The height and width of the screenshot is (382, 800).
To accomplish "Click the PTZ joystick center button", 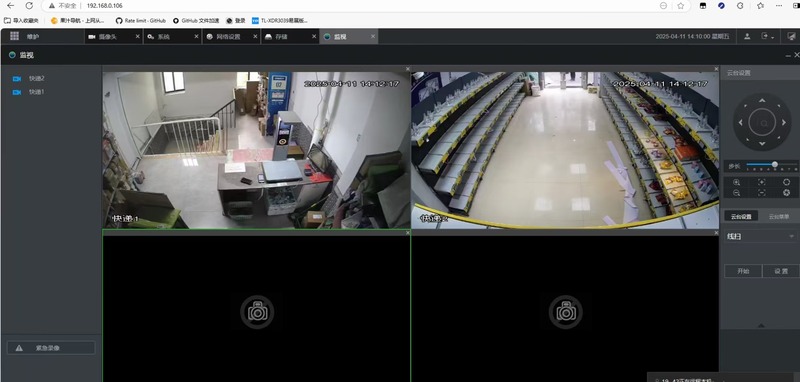I will pyautogui.click(x=762, y=123).
